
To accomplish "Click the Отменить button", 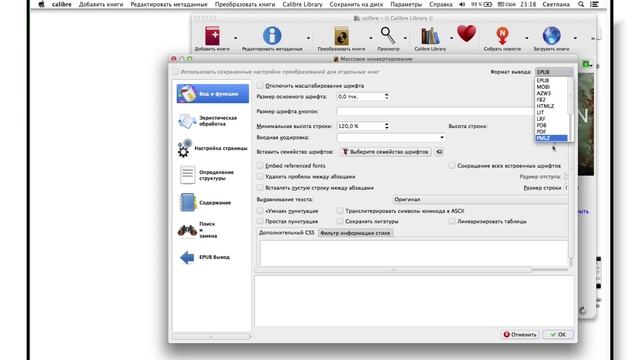I will pyautogui.click(x=520, y=334).
